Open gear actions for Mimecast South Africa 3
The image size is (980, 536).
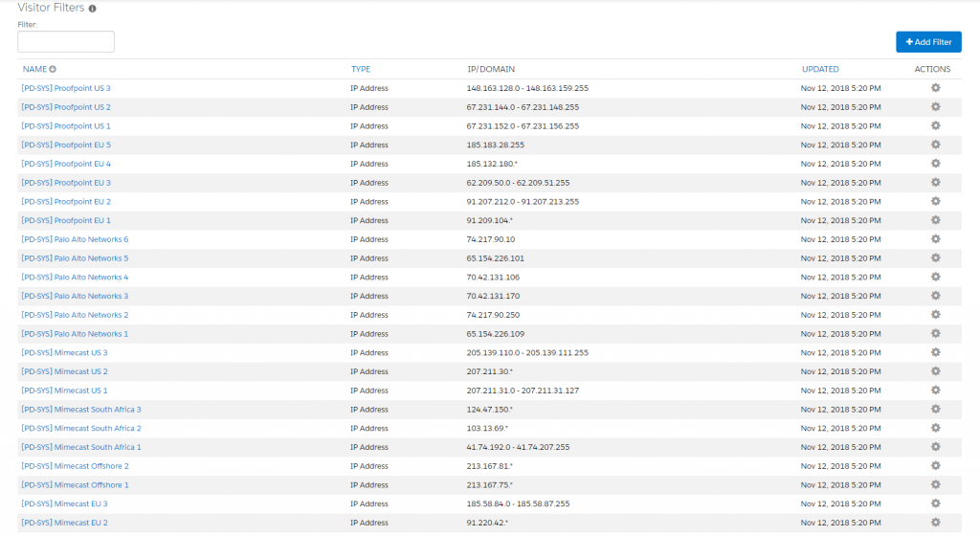935,410
